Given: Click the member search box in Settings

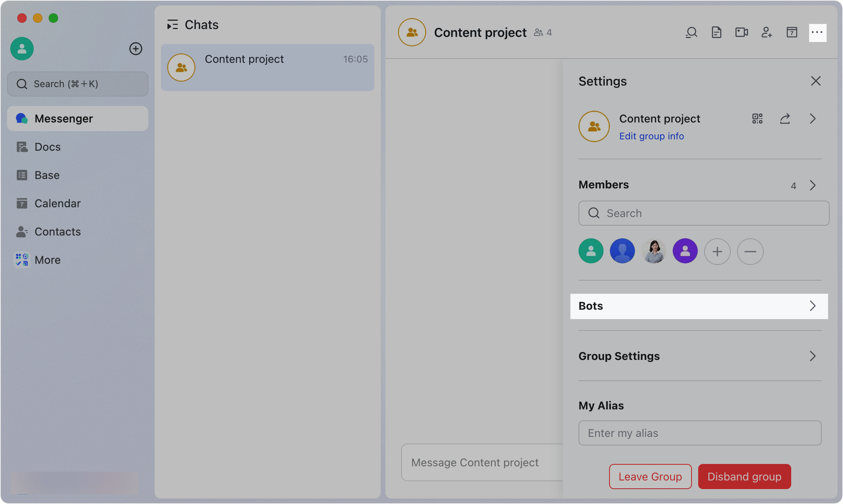Looking at the screenshot, I should click(x=703, y=213).
